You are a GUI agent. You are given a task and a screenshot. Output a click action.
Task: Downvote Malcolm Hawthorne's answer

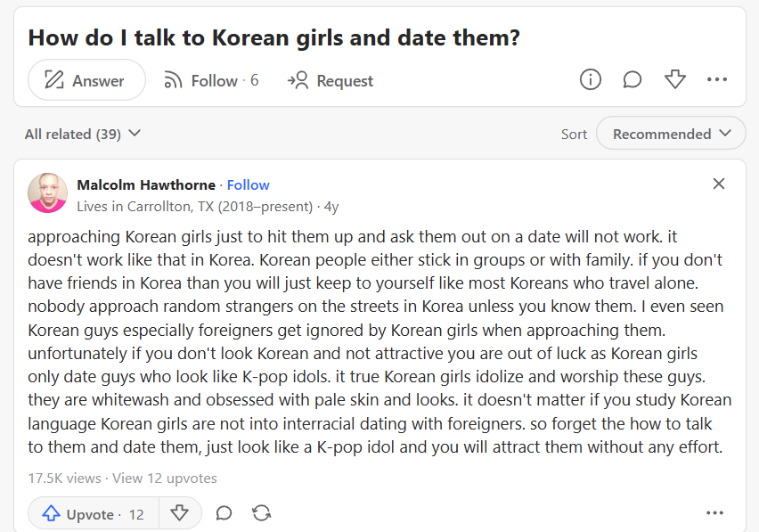(x=180, y=513)
